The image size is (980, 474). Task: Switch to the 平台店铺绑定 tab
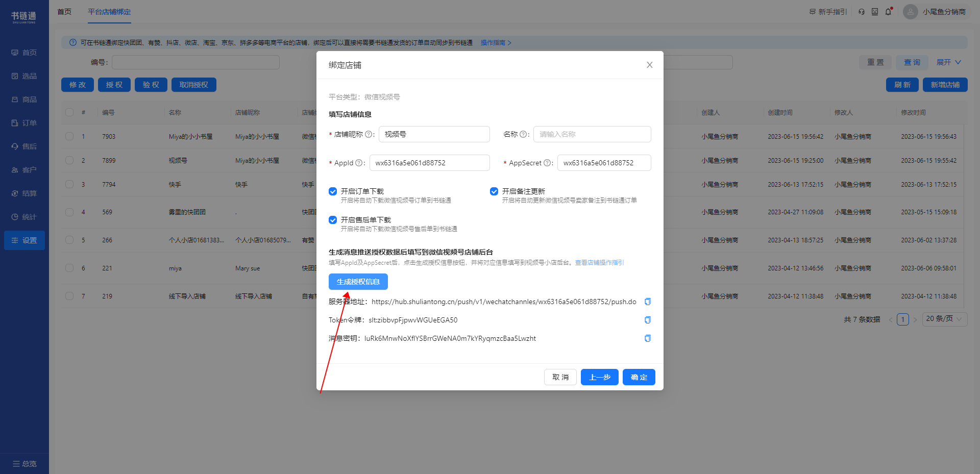pyautogui.click(x=109, y=12)
